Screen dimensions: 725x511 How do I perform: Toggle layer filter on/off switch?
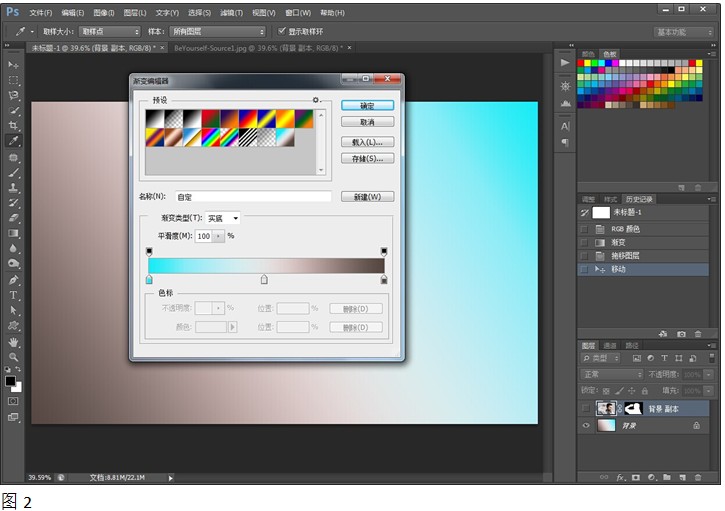(712, 357)
